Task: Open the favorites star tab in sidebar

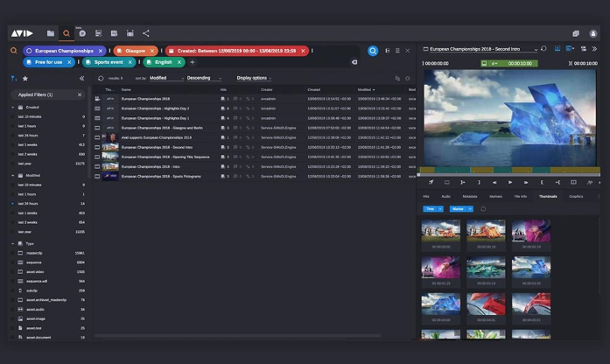Action: pos(25,78)
